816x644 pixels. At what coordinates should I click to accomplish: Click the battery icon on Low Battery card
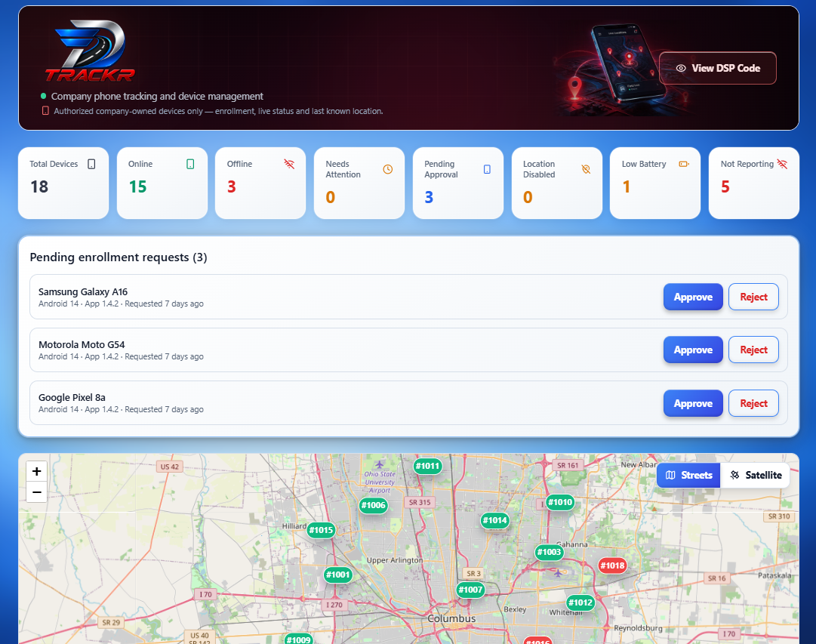click(684, 164)
